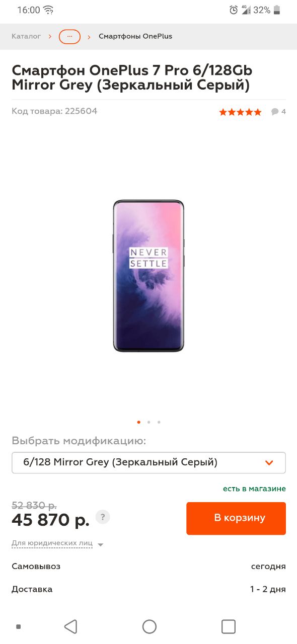
Task: Open the 6/128 Mirror Grey modification dropdown
Action: (148, 462)
